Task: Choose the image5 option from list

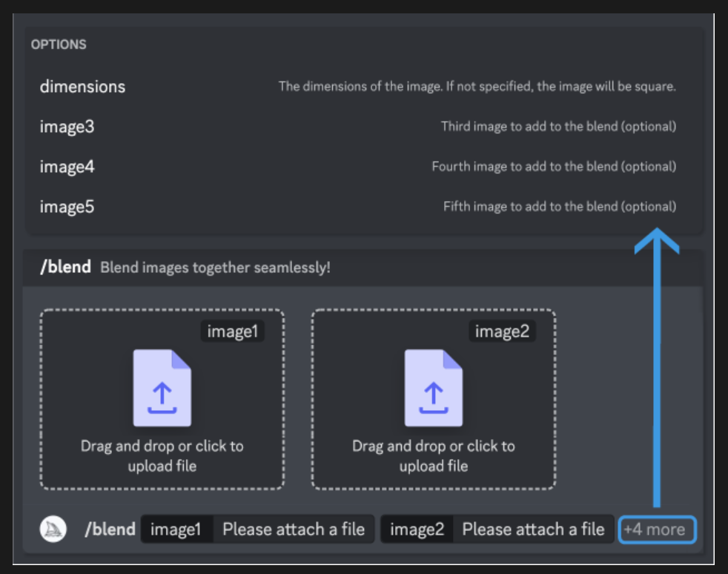Action: pyautogui.click(x=365, y=206)
